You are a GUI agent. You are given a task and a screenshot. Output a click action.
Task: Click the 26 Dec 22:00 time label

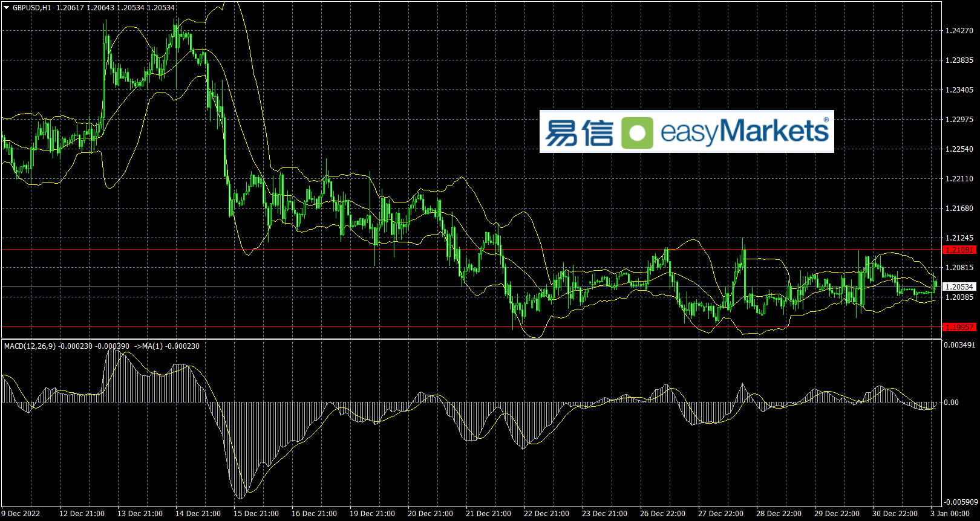[x=662, y=514]
